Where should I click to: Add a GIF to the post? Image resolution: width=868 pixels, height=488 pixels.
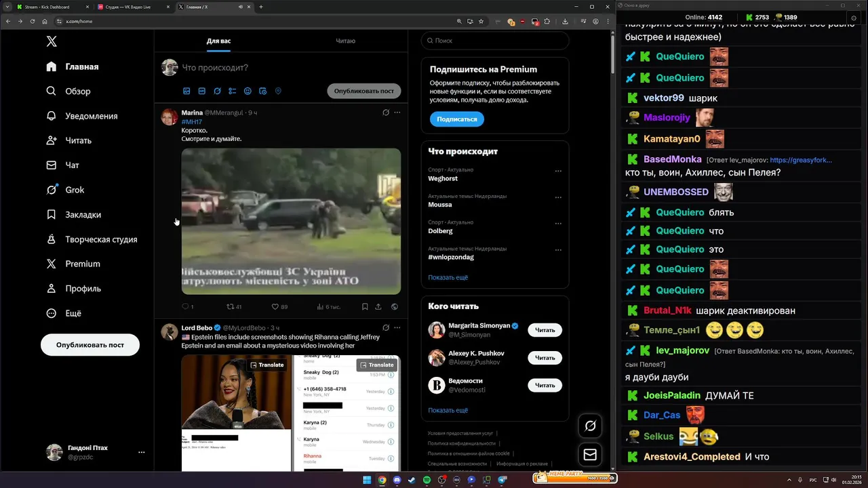[x=202, y=91]
